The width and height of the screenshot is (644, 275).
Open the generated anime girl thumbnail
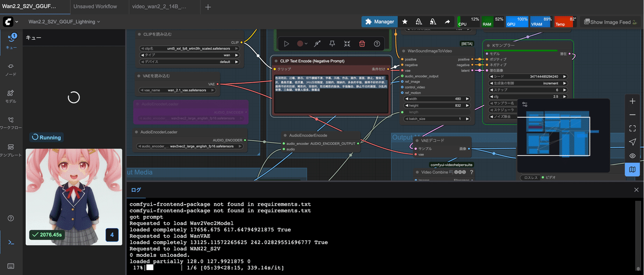pos(74,197)
